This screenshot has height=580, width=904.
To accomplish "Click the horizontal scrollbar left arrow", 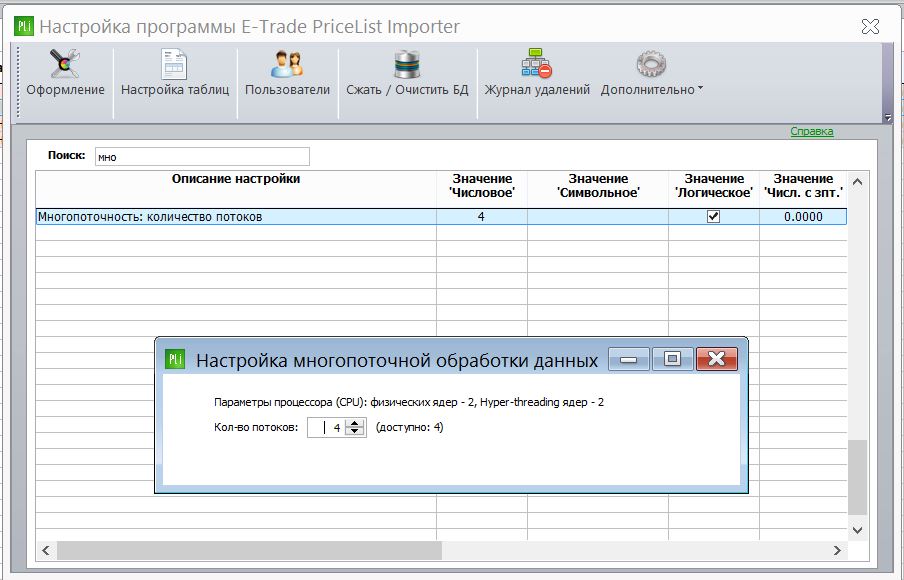I will pos(46,551).
